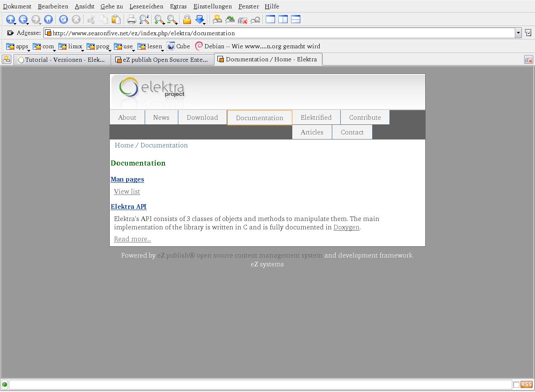Viewport: 535px width, 392px height.
Task: Open the Elektrified navigation item
Action: click(316, 117)
